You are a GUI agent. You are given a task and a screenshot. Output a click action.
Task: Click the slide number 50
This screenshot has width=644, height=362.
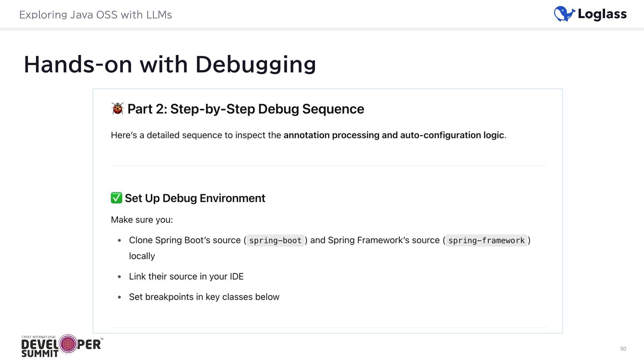(x=623, y=349)
